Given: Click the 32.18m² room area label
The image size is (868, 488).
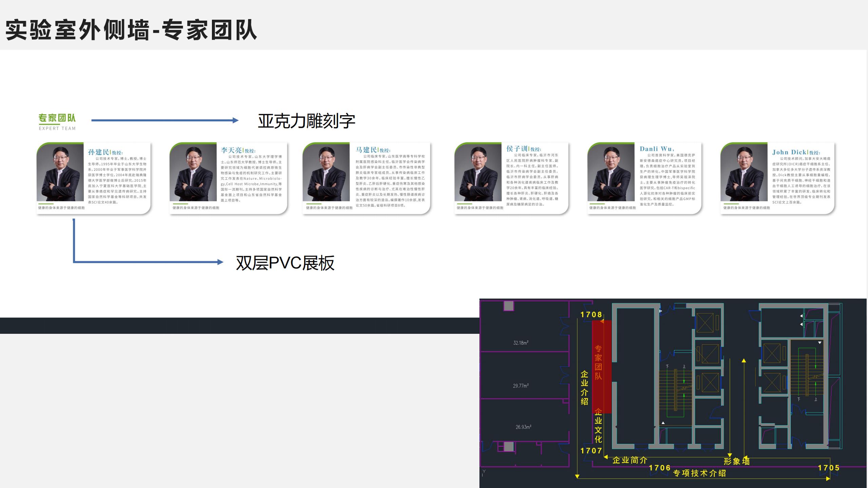Looking at the screenshot, I should point(521,343).
